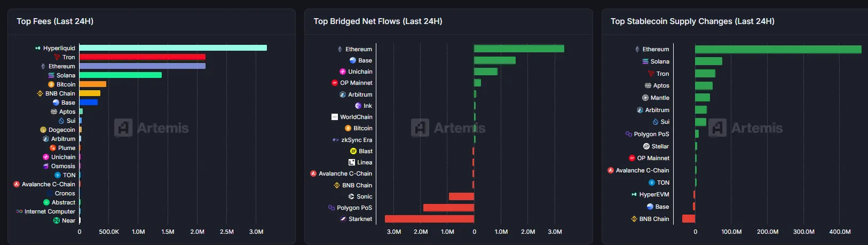Click the Ethereum bar in Bridged Net Flows
This screenshot has height=245, width=868.
point(519,49)
